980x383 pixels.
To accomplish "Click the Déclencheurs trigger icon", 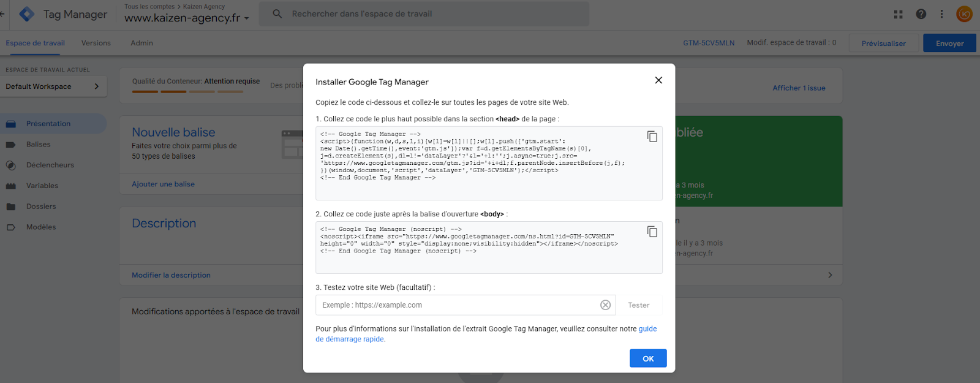I will pyautogui.click(x=10, y=165).
